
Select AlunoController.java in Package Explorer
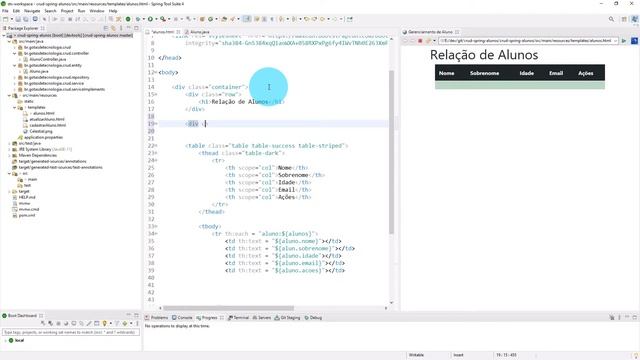[47, 59]
